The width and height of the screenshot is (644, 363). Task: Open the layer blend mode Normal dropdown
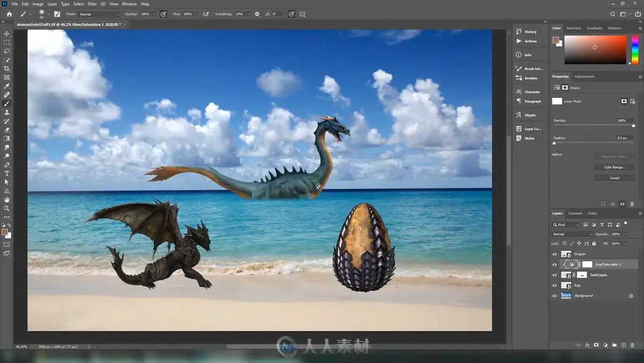(572, 234)
